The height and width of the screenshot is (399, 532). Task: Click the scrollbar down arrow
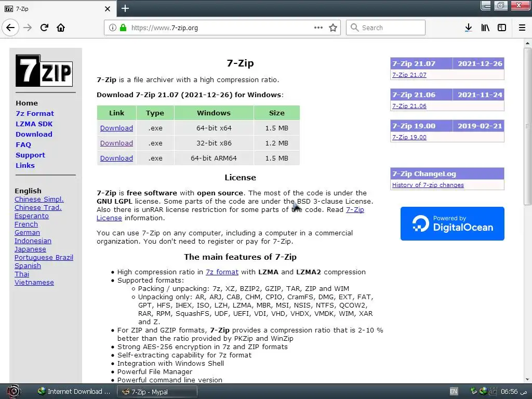[x=527, y=379]
